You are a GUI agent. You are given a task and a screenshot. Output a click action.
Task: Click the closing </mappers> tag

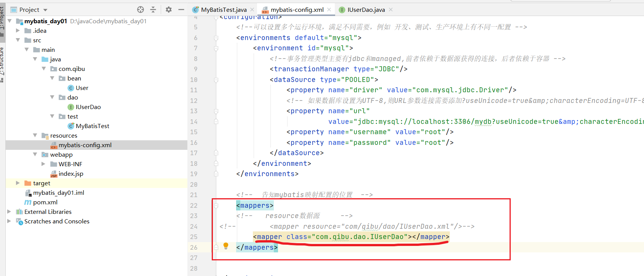(257, 247)
